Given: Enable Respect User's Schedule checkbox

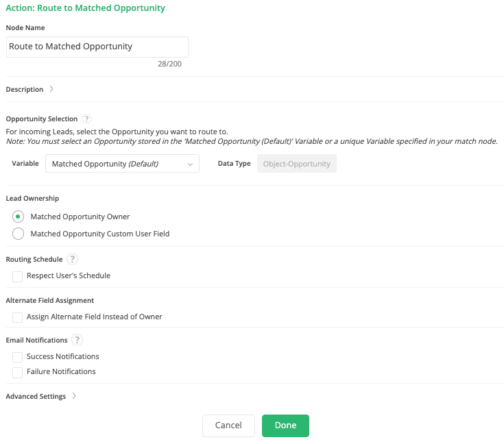Looking at the screenshot, I should coord(17,276).
